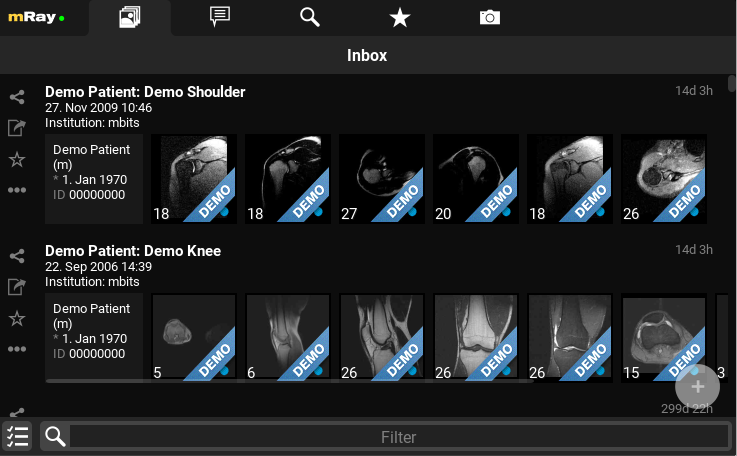
Task: Expand more options for Demo Knee
Action: tap(17, 349)
